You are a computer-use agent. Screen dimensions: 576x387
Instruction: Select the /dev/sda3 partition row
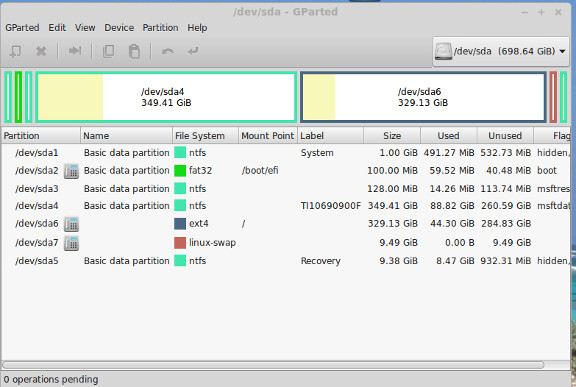tap(286, 189)
